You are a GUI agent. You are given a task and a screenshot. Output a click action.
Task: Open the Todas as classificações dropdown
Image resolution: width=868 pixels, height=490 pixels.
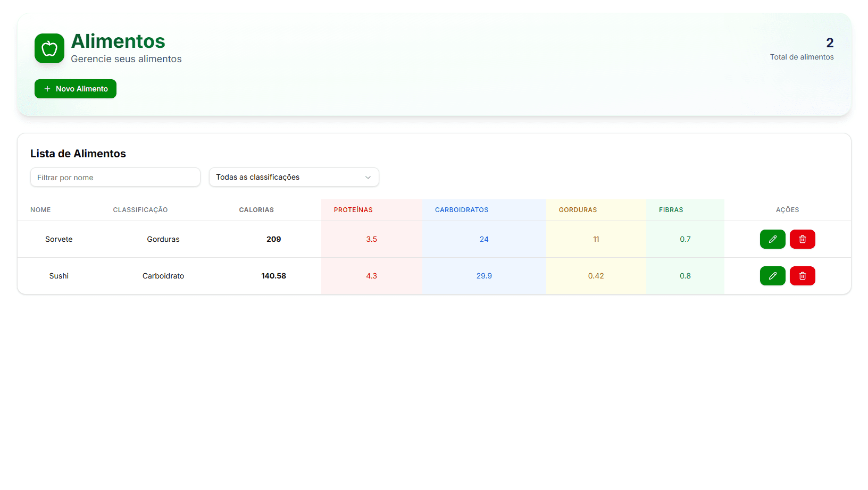(x=294, y=177)
